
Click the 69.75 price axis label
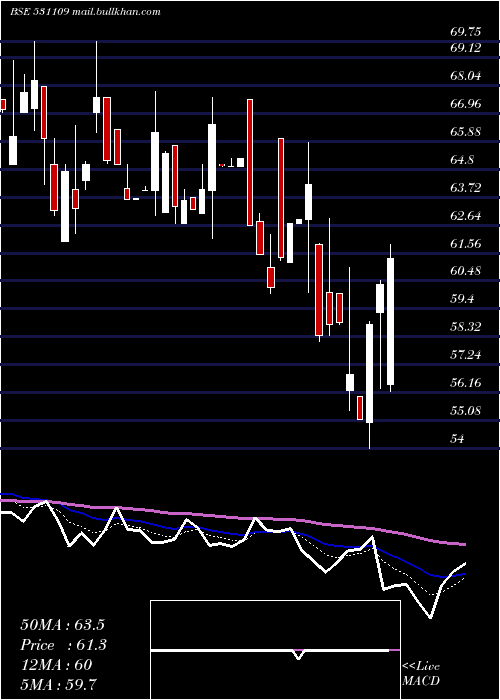click(466, 32)
